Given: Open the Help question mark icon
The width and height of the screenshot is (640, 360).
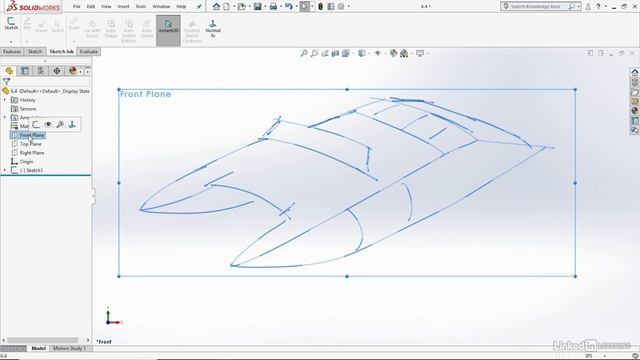Looking at the screenshot, I should click(598, 7).
